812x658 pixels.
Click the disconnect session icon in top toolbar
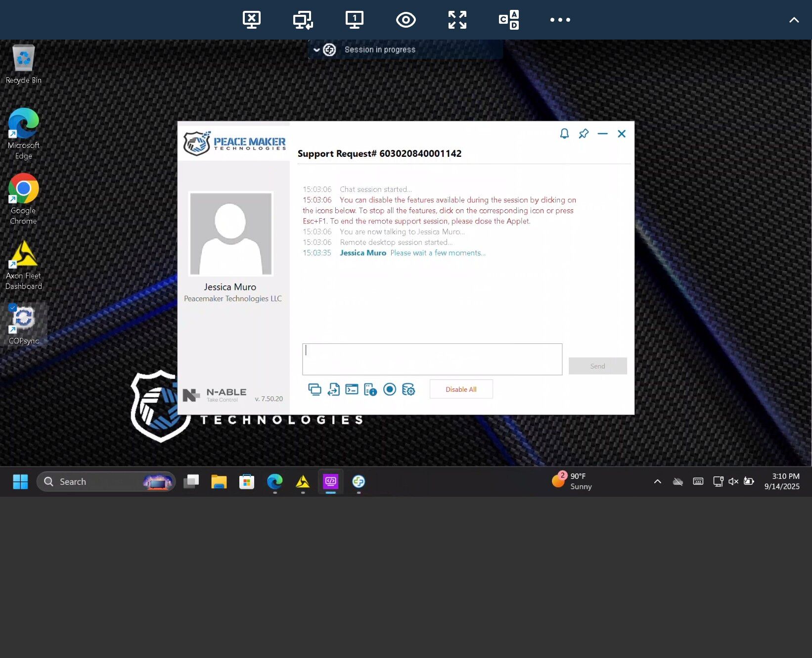coord(252,20)
